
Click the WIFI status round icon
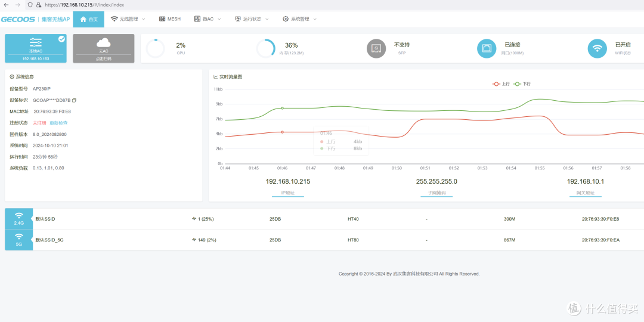click(597, 49)
